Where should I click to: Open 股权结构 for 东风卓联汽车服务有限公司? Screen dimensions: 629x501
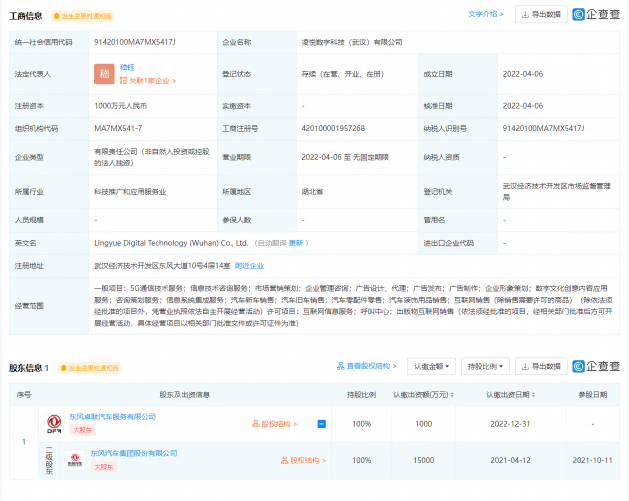click(x=274, y=424)
